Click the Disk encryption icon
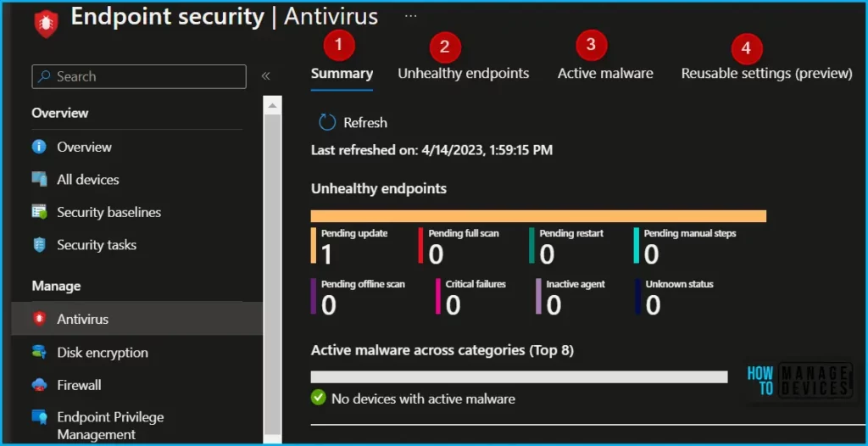The height and width of the screenshot is (446, 868). tap(39, 353)
